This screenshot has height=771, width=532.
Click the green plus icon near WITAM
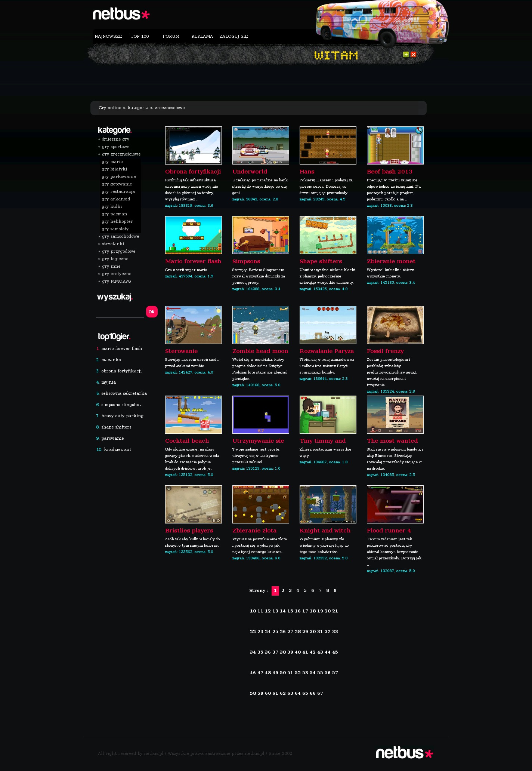(406, 55)
